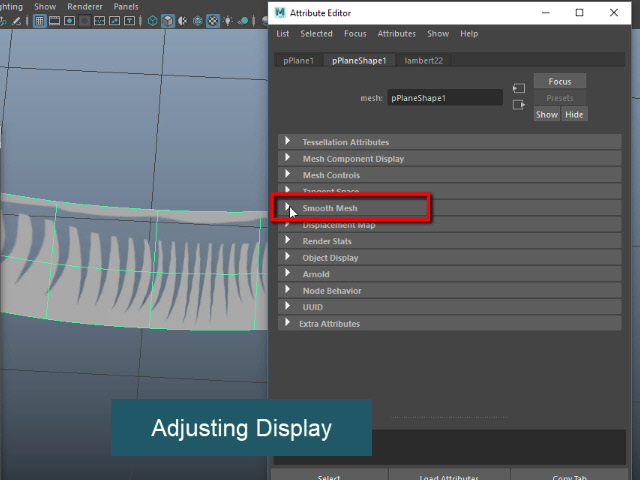Toggle the textured display checker icon
This screenshot has height=480, width=640.
click(x=213, y=20)
